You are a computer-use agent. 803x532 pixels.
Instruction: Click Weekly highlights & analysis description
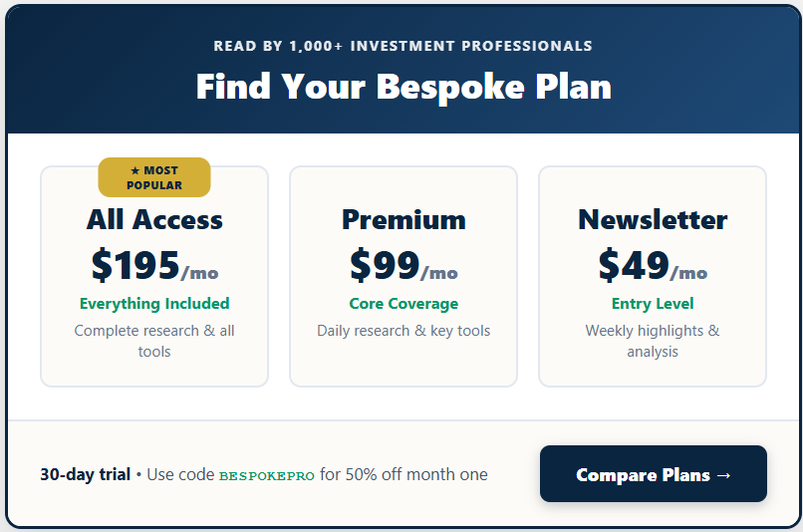(653, 341)
